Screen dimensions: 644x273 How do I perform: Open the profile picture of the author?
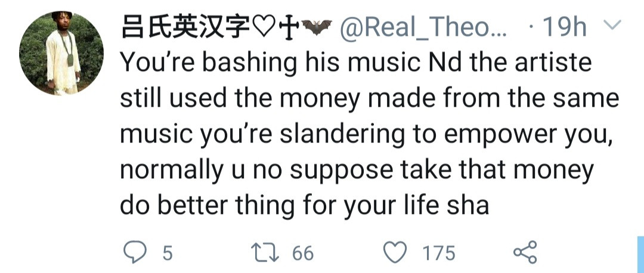(x=61, y=53)
